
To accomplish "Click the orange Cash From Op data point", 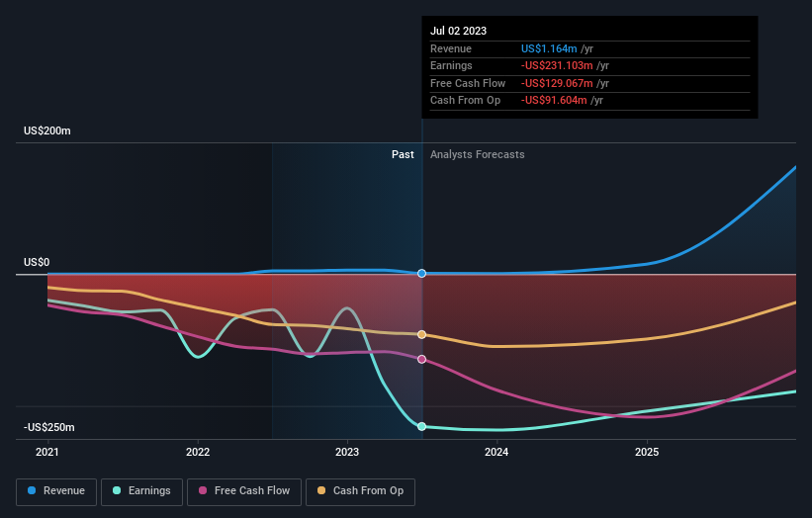I will click(x=421, y=335).
